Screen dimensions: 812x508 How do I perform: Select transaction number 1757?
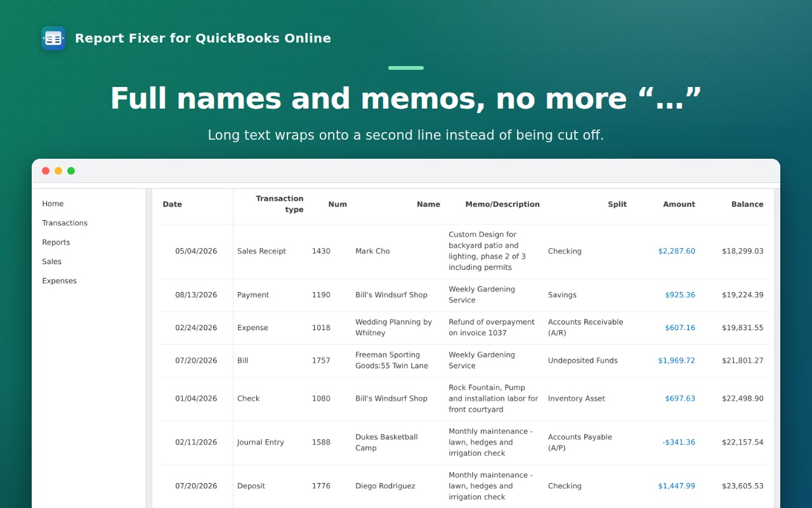[321, 361]
